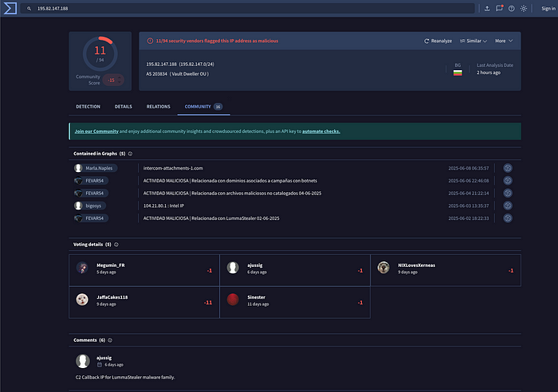558x392 pixels.
Task: Open Maria.Naples user chip
Action: pyautogui.click(x=96, y=168)
